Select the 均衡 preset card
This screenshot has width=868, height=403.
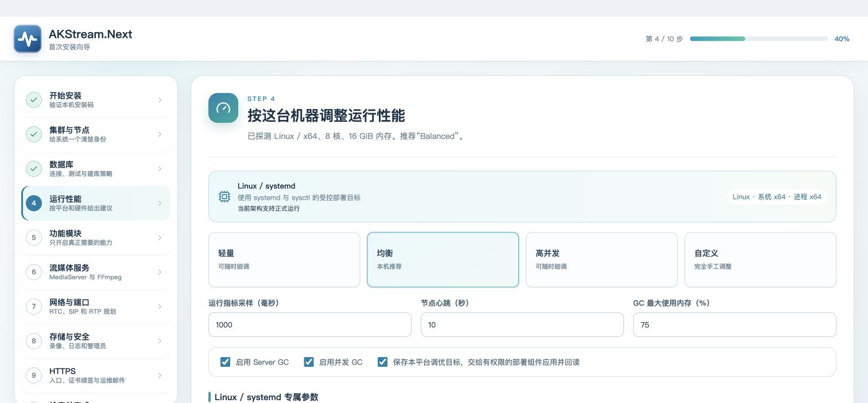[x=443, y=259]
